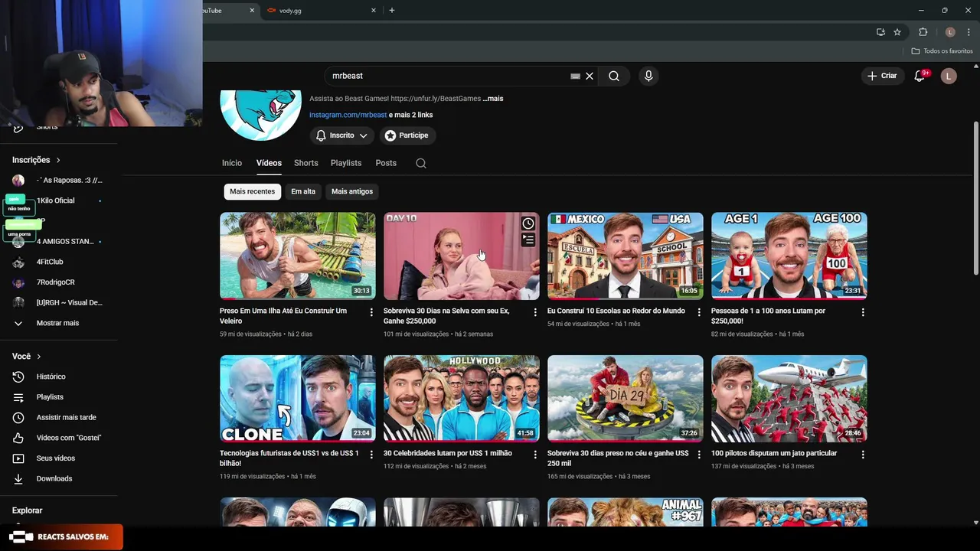This screenshot has width=980, height=551.
Task: Open the MrBeast channel avatar
Action: point(261,115)
